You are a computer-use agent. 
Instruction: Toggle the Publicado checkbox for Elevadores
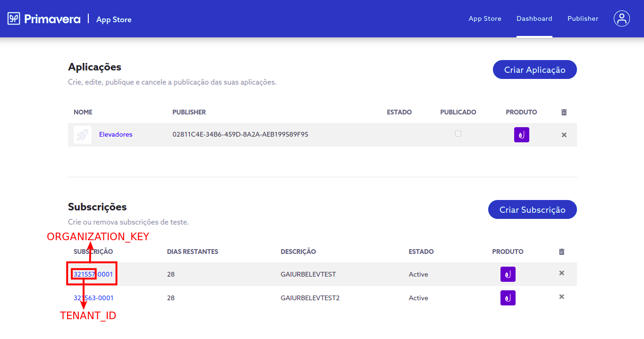click(458, 133)
